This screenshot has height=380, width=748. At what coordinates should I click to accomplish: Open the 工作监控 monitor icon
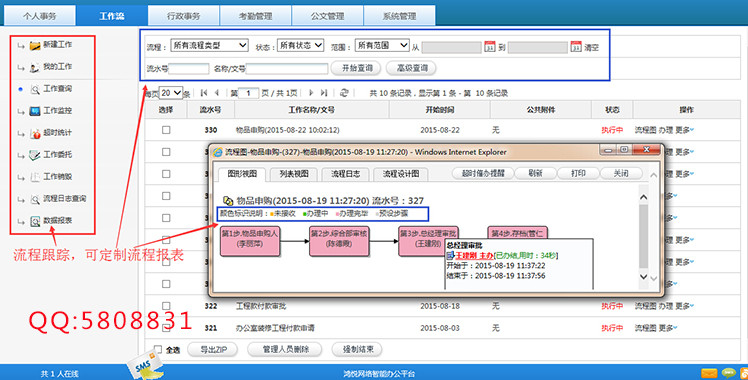click(35, 111)
